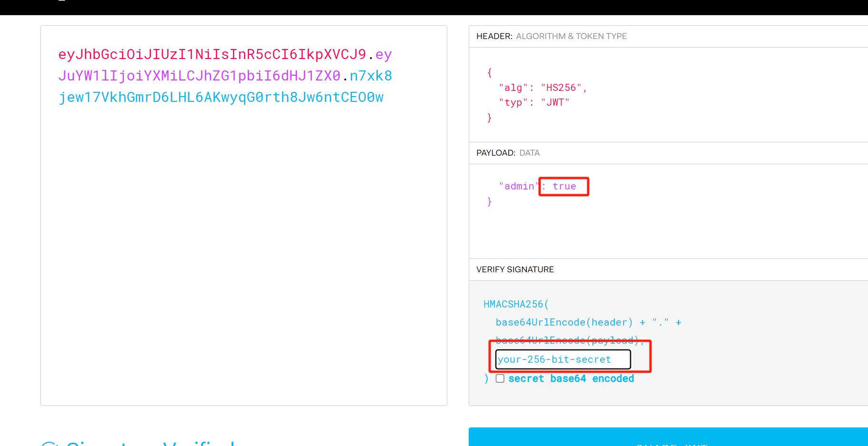The height and width of the screenshot is (446, 868).
Task: Click into the encoded JWT token text area
Action: 244,216
